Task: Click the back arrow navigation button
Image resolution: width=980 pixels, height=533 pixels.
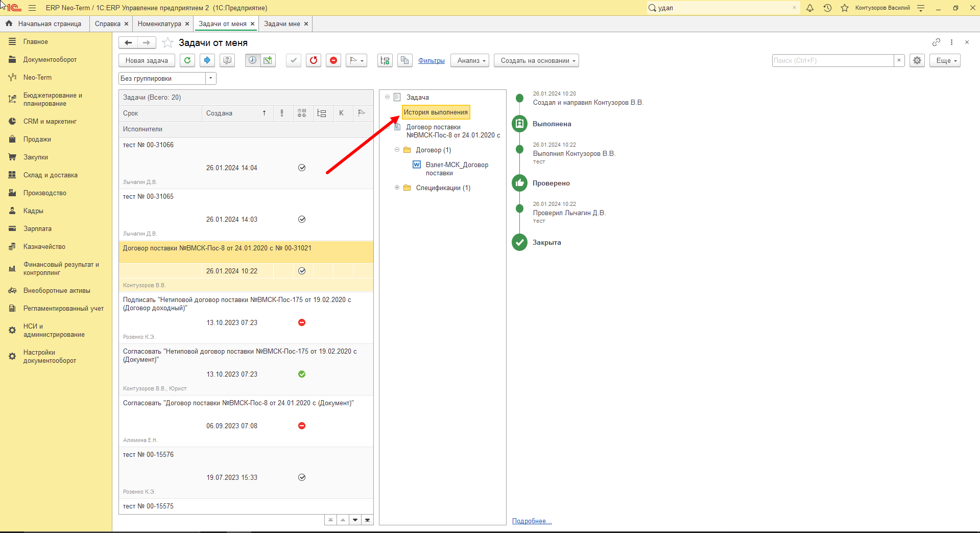Action: [x=128, y=43]
